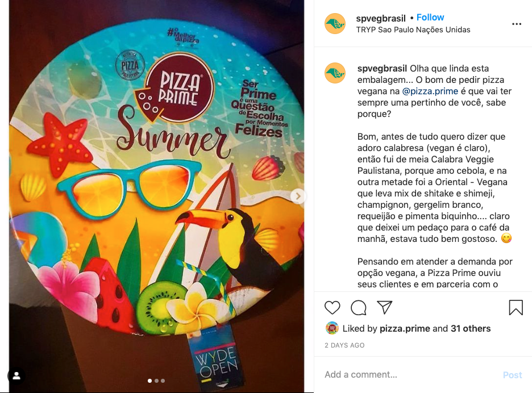Open the @pizza.prime mention link
The image size is (532, 393).
pyautogui.click(x=430, y=91)
